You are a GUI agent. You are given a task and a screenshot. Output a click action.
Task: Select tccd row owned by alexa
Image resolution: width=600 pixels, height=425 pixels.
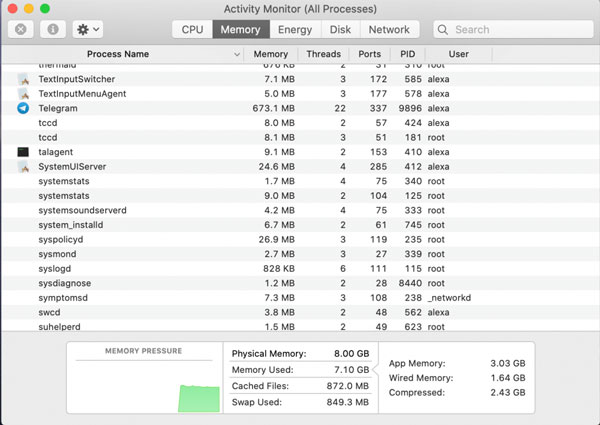300,123
